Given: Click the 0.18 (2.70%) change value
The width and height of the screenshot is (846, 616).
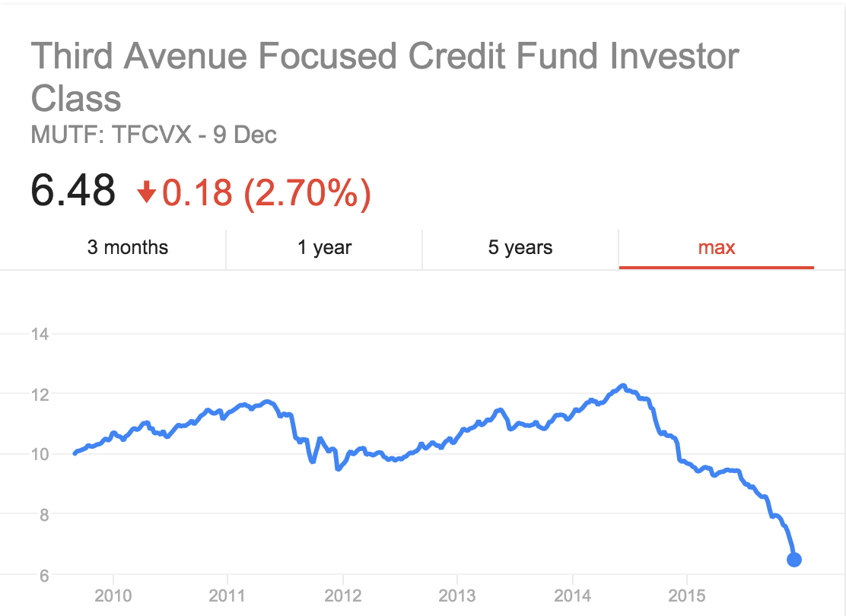Looking at the screenshot, I should (266, 192).
